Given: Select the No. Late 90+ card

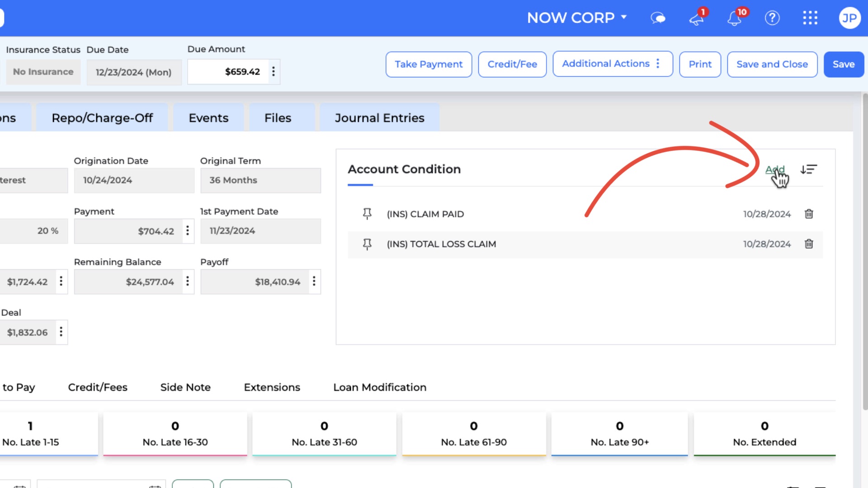Looking at the screenshot, I should (x=619, y=434).
